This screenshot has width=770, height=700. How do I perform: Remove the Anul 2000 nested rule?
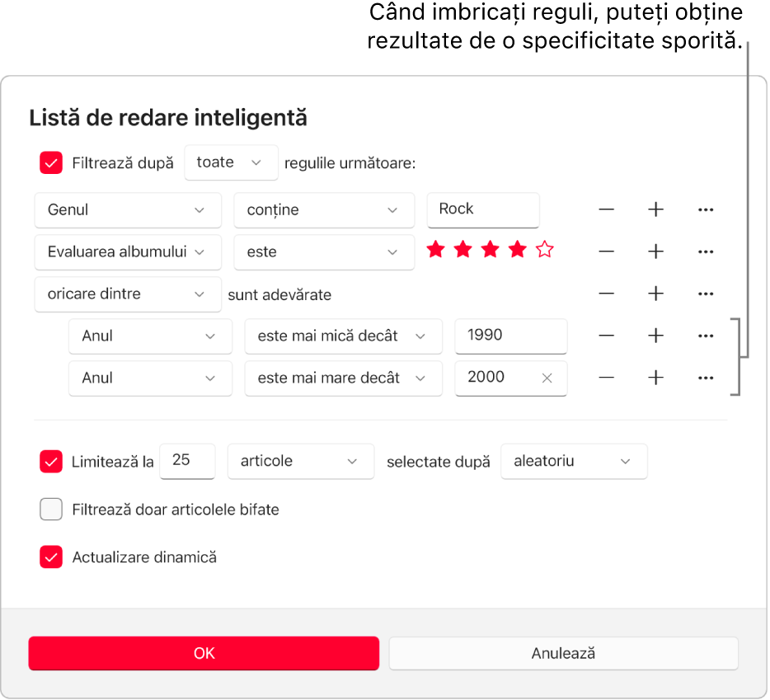(x=606, y=378)
